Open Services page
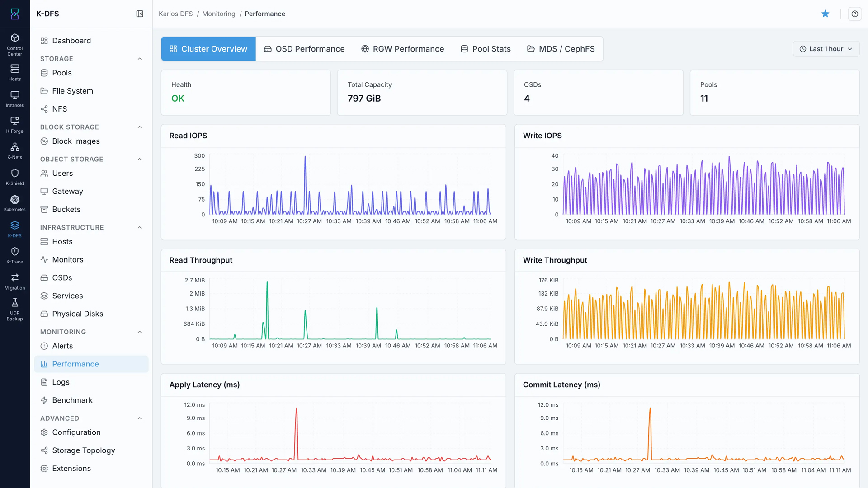This screenshot has height=488, width=868. coord(91,296)
